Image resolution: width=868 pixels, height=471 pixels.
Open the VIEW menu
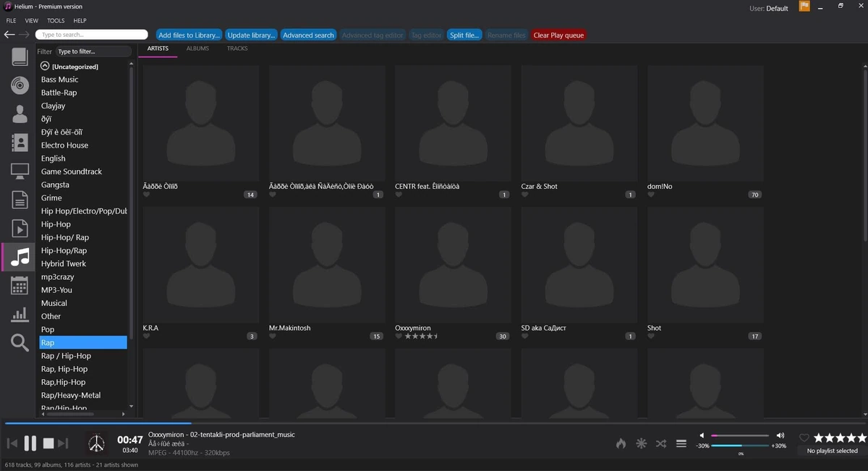(x=32, y=21)
